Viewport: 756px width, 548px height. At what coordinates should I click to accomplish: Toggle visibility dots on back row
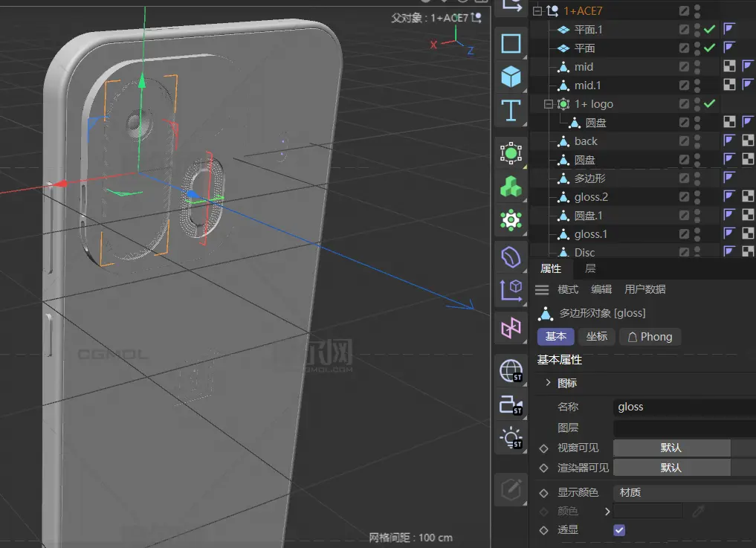coord(697,141)
